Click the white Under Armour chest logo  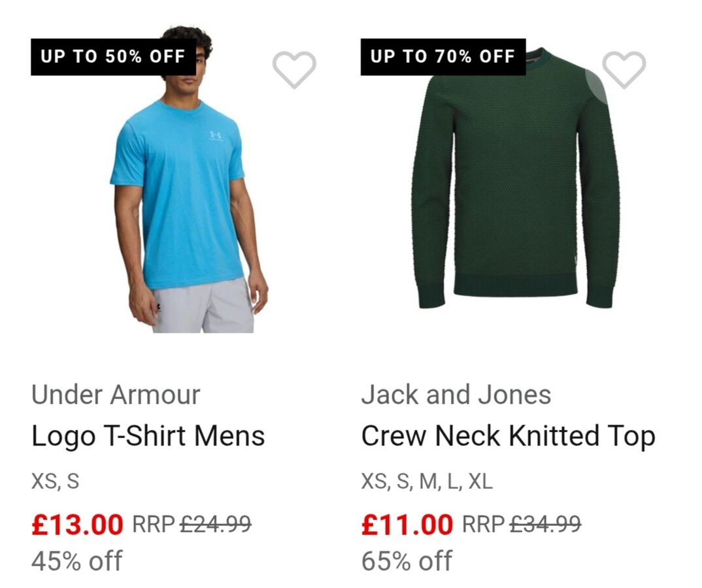216,135
